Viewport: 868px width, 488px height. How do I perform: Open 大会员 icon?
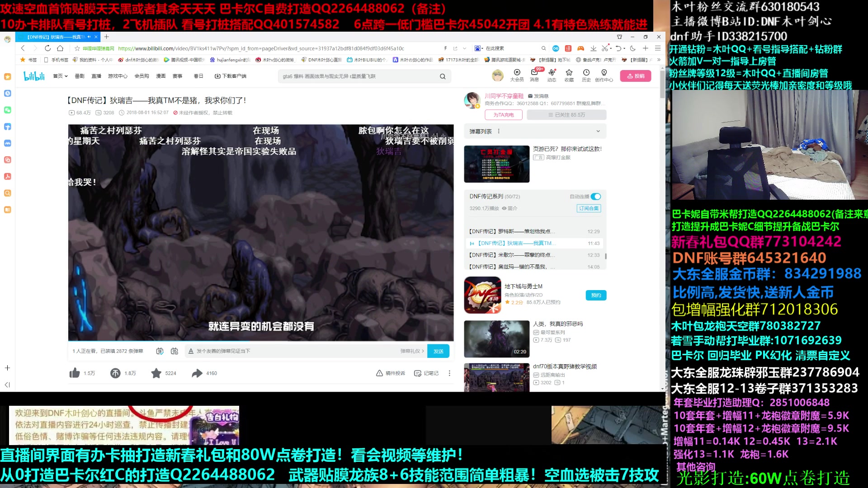pos(517,75)
